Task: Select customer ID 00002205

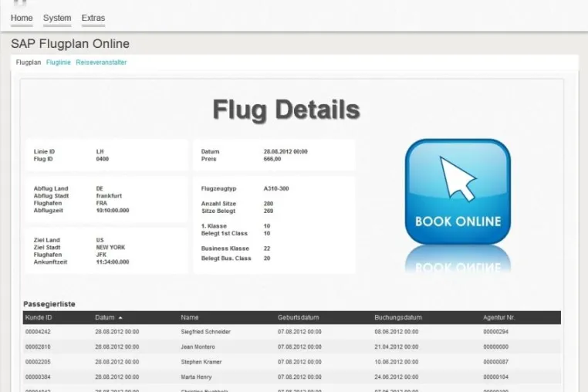Action: tap(38, 362)
